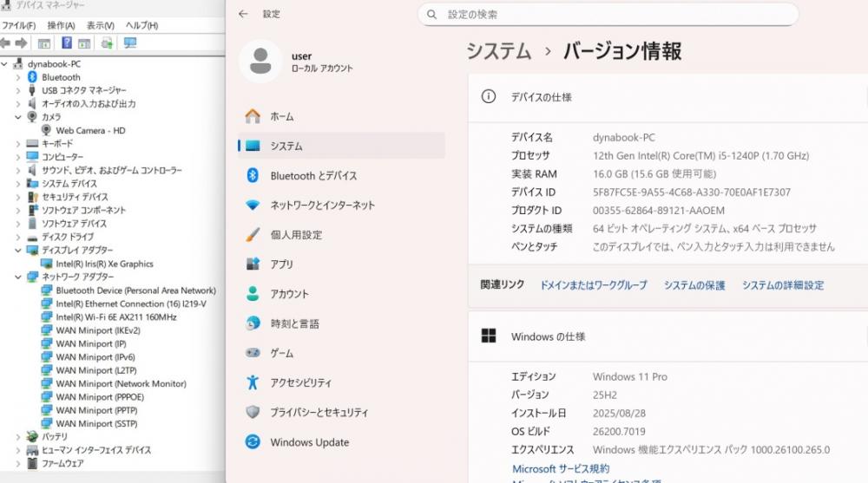Go back with Settings back arrow
The image size is (868, 483).
coord(243,14)
